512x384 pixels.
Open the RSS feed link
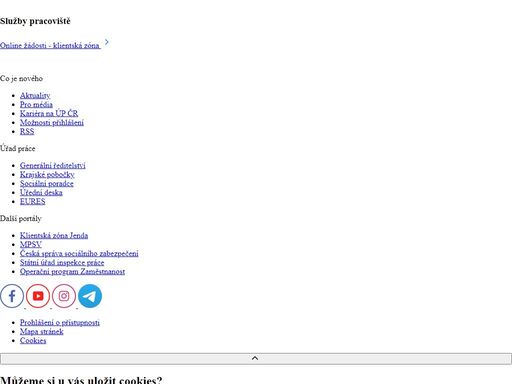27,132
